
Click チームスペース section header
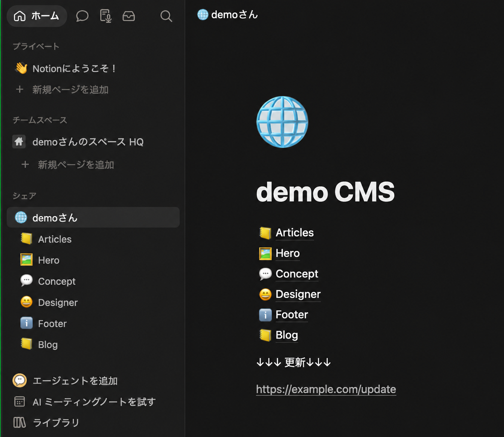coord(40,120)
